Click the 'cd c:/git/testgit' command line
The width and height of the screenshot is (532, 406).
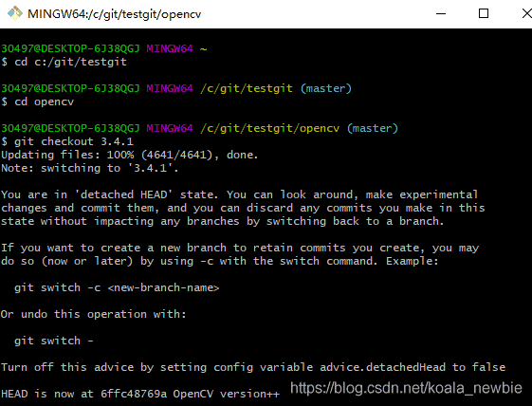point(64,62)
